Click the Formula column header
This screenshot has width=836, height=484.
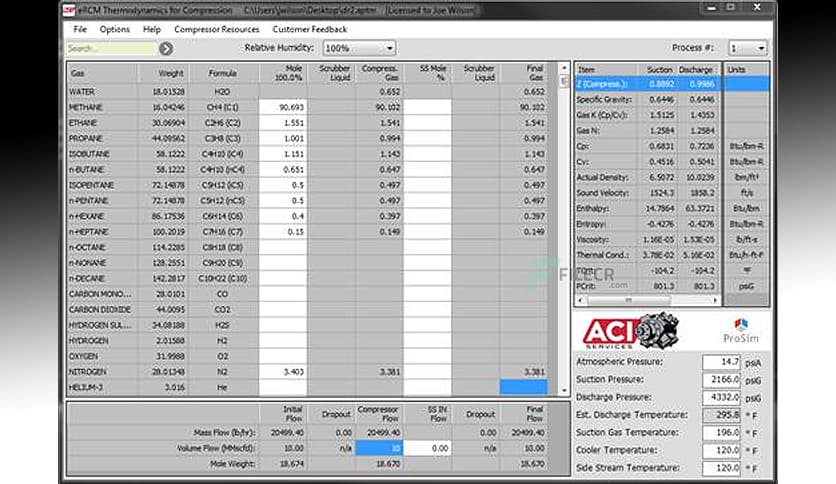pos(223,73)
